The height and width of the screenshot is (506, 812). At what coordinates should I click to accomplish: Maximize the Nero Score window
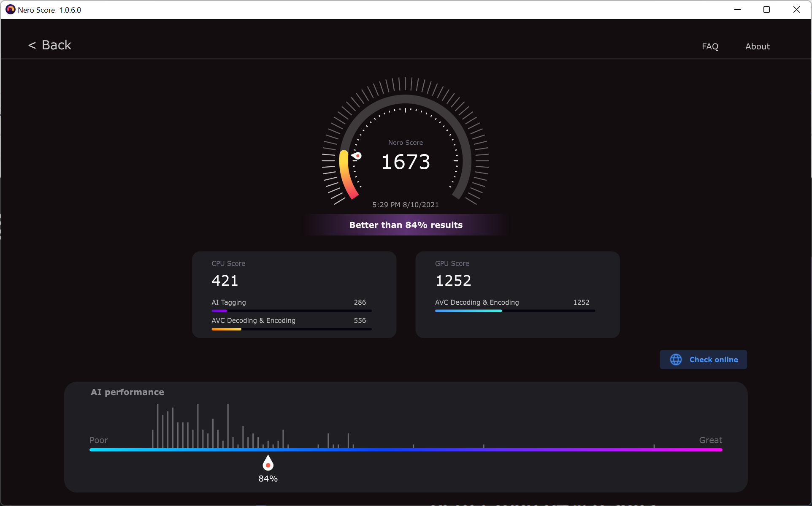pos(766,9)
